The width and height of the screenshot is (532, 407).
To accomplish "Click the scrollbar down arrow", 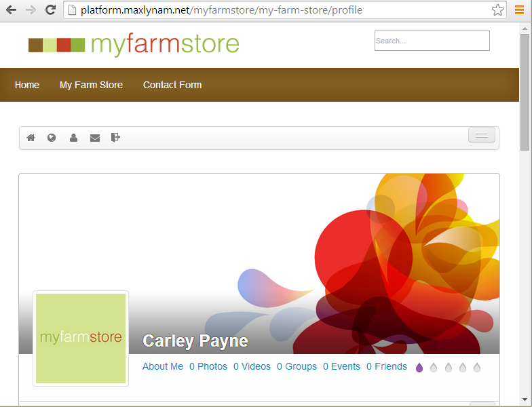I will point(525,400).
